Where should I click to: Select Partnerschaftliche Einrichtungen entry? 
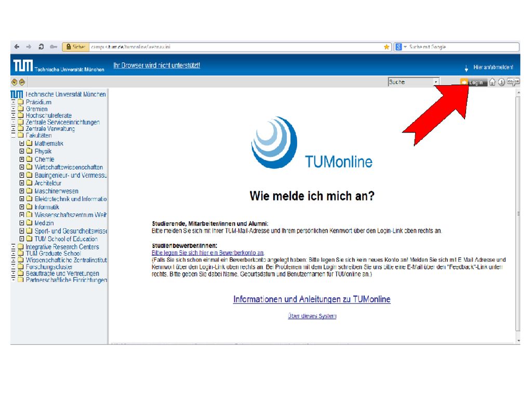(66, 280)
